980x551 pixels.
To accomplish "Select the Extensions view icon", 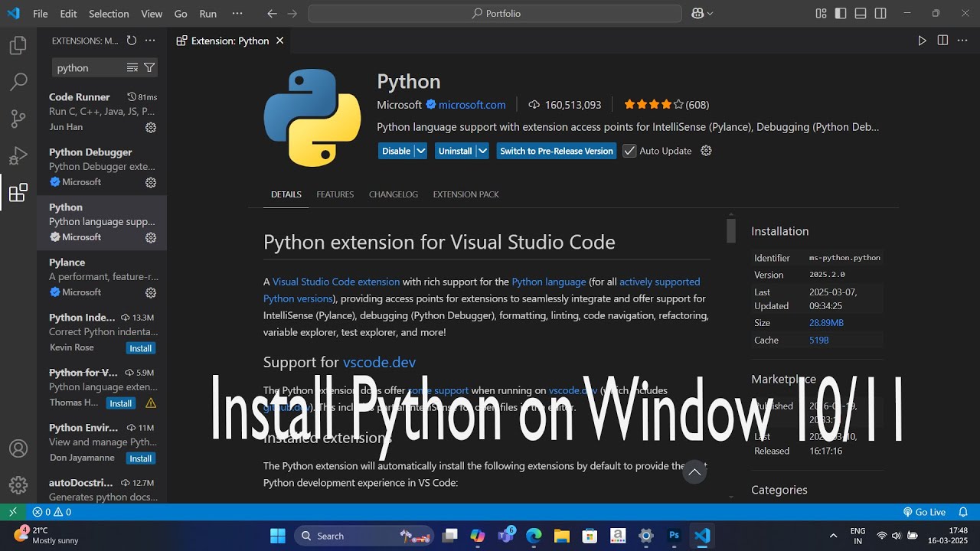I will [x=18, y=192].
